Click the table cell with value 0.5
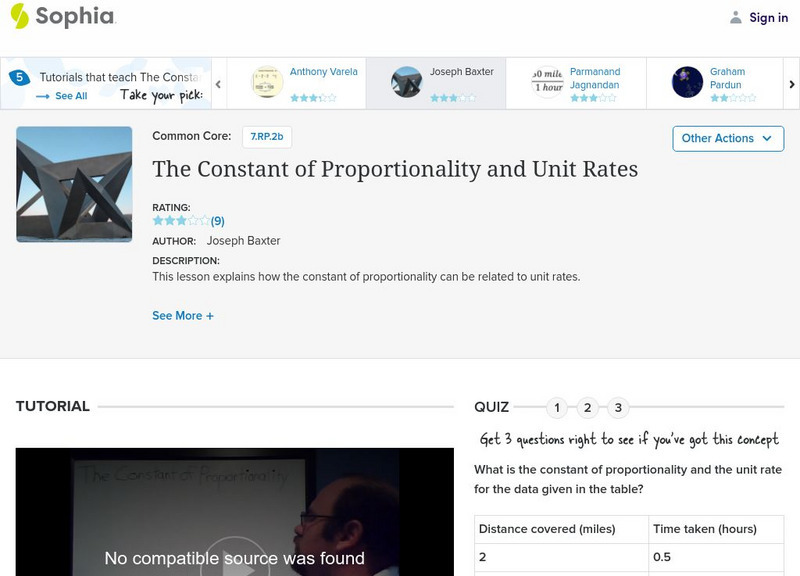The width and height of the screenshot is (800, 576). (716, 557)
